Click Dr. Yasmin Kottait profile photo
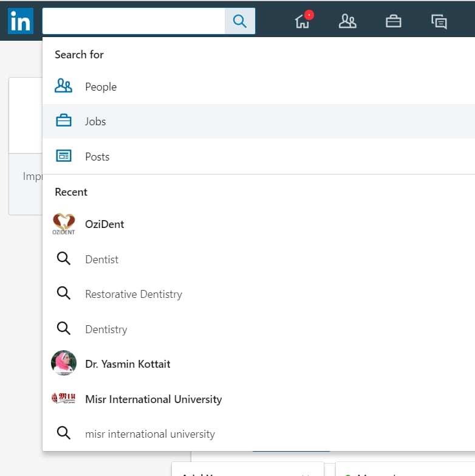Screen dimensions: 475x476 tap(64, 363)
